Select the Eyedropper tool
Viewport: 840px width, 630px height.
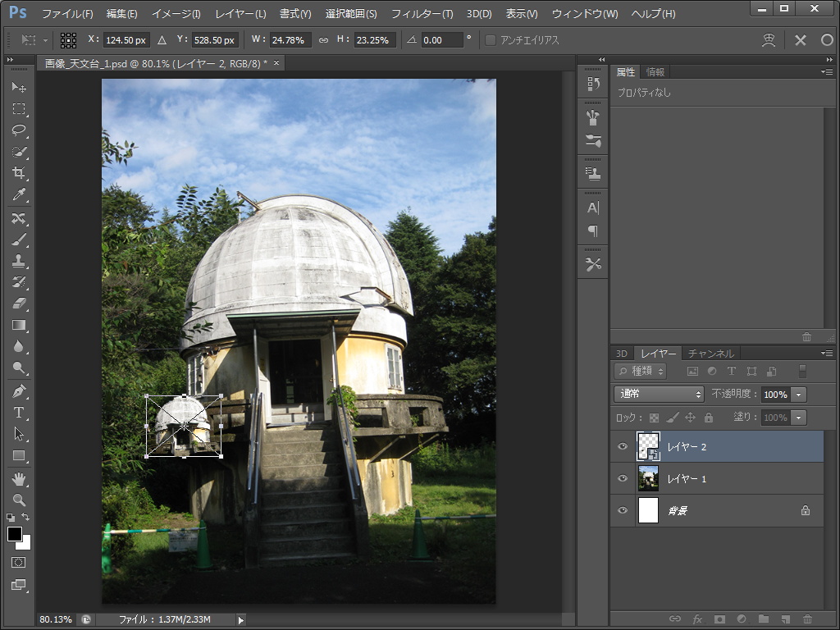pos(19,194)
